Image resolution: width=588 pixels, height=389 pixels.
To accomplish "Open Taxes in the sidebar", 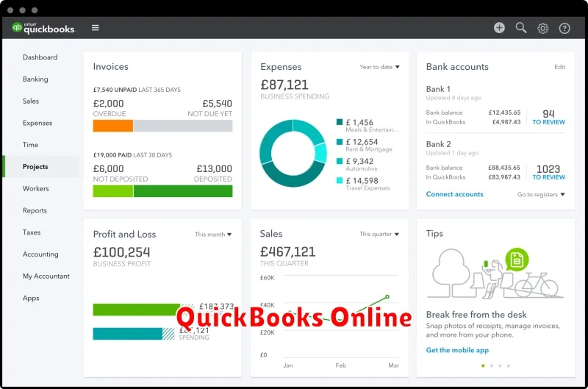I will [x=32, y=232].
